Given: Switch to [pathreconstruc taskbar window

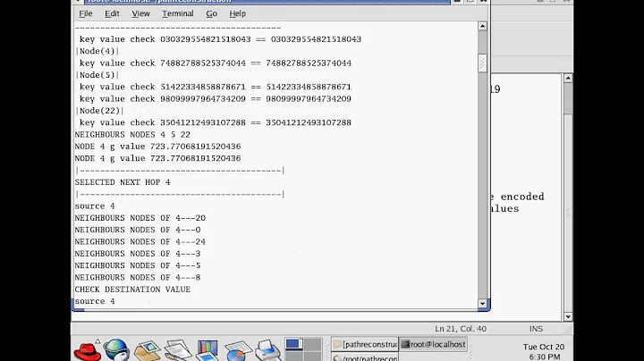Looking at the screenshot, I should [365, 344].
